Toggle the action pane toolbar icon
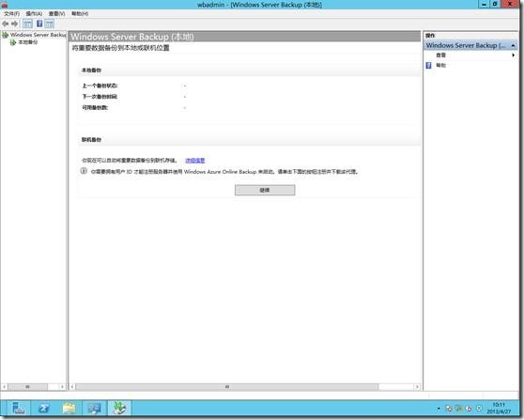 (x=49, y=23)
